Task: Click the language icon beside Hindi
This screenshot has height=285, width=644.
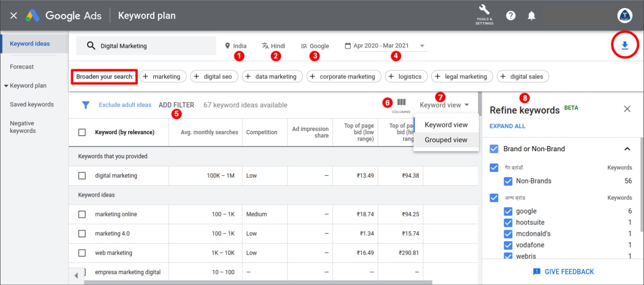Action: point(265,46)
